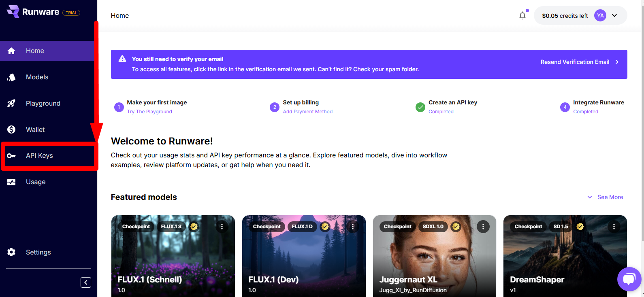The height and width of the screenshot is (297, 644).
Task: Open the notifications bell
Action: pos(522,15)
